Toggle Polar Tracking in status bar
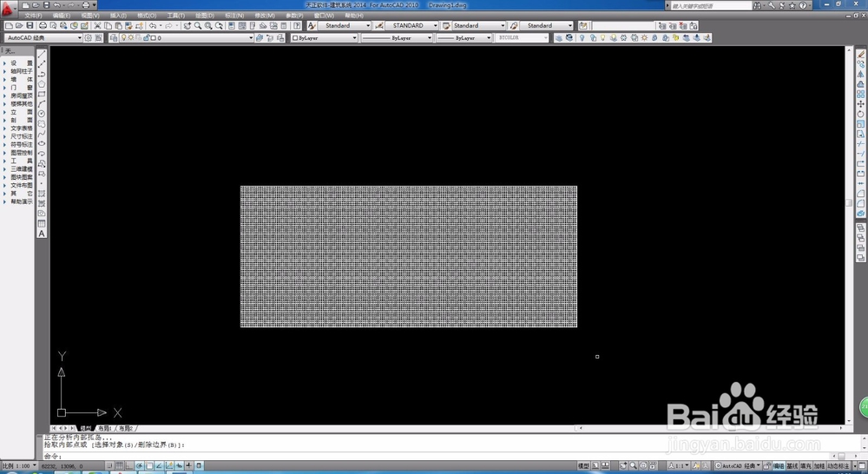This screenshot has width=868, height=474. tap(139, 465)
